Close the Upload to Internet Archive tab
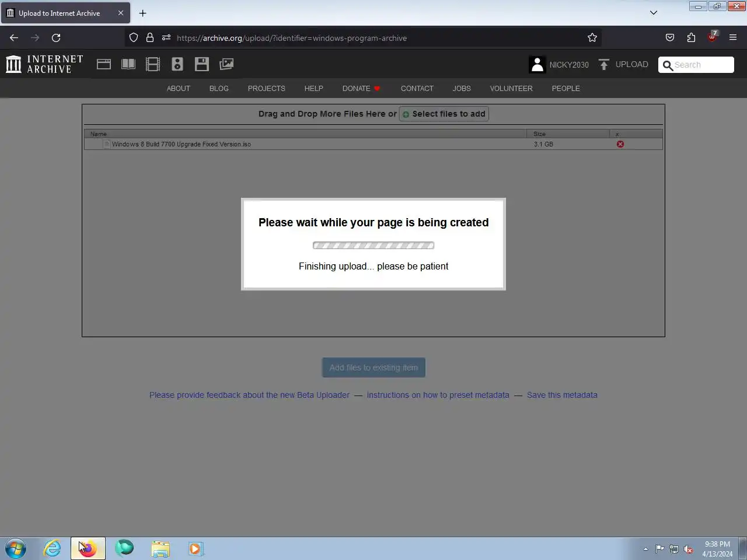Screen dimensions: 747x560 121,13
